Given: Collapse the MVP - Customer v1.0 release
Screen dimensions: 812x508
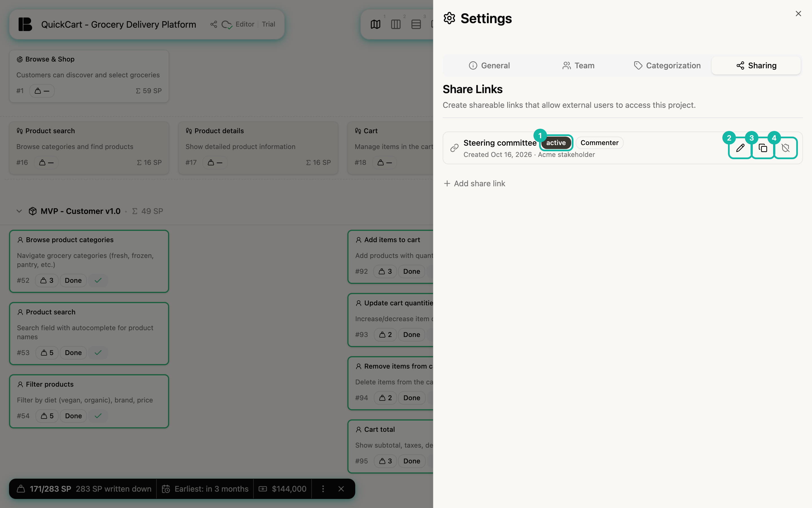Looking at the screenshot, I should tap(19, 211).
